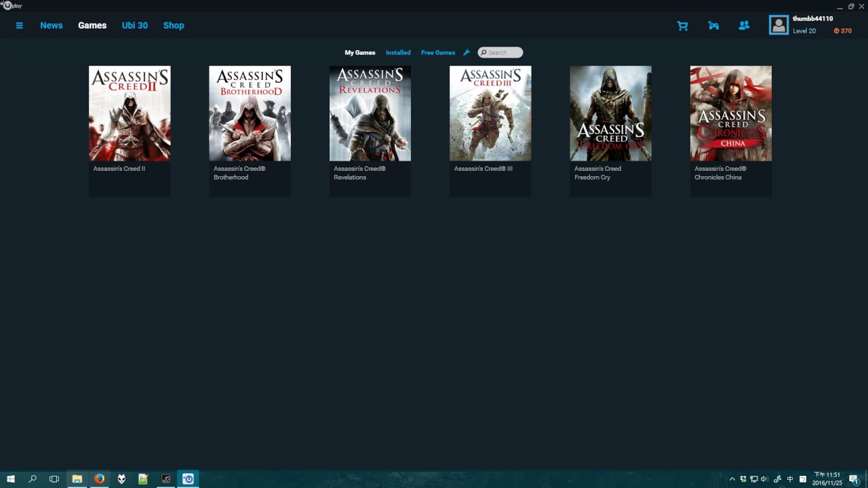
Task: Open Assassin's Creed Revelations cover
Action: click(370, 113)
